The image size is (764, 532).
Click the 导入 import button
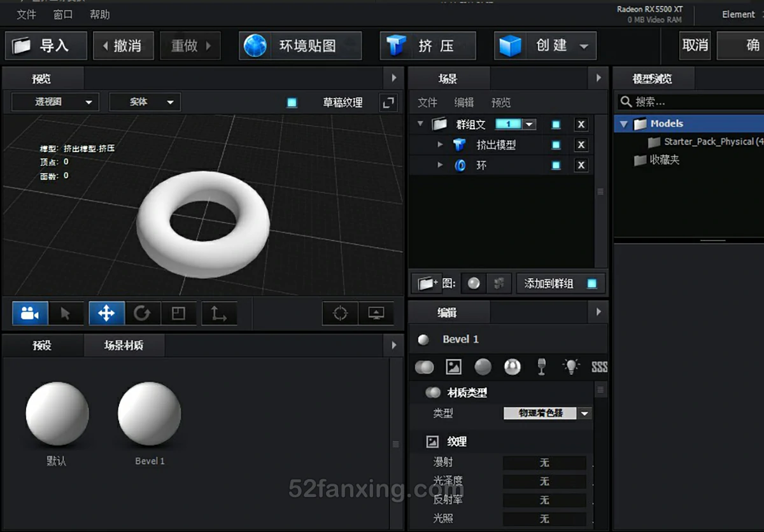tap(46, 46)
